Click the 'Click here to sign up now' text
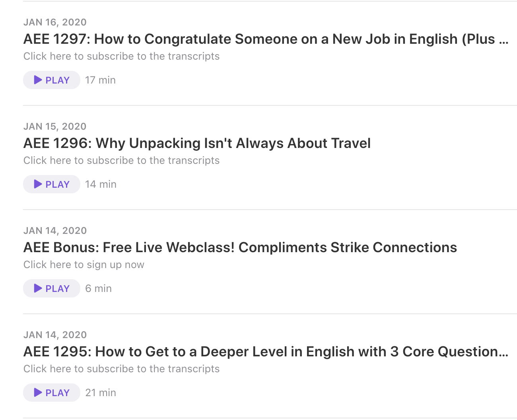This screenshot has height=420, width=517. 84,264
